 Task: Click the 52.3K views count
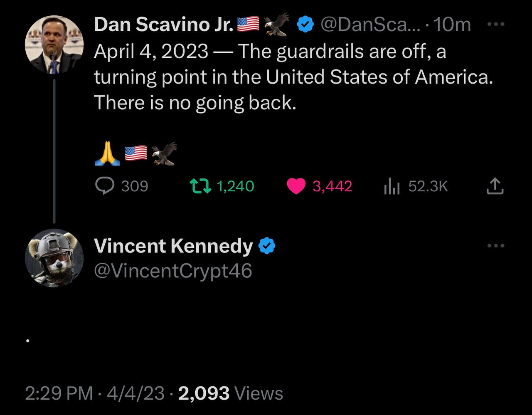click(x=428, y=186)
